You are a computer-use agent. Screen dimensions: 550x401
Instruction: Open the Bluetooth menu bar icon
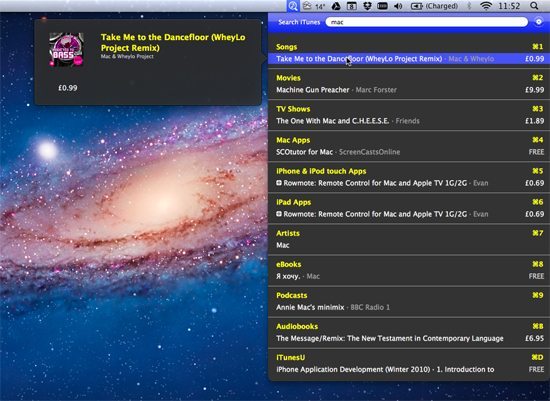(470, 6)
